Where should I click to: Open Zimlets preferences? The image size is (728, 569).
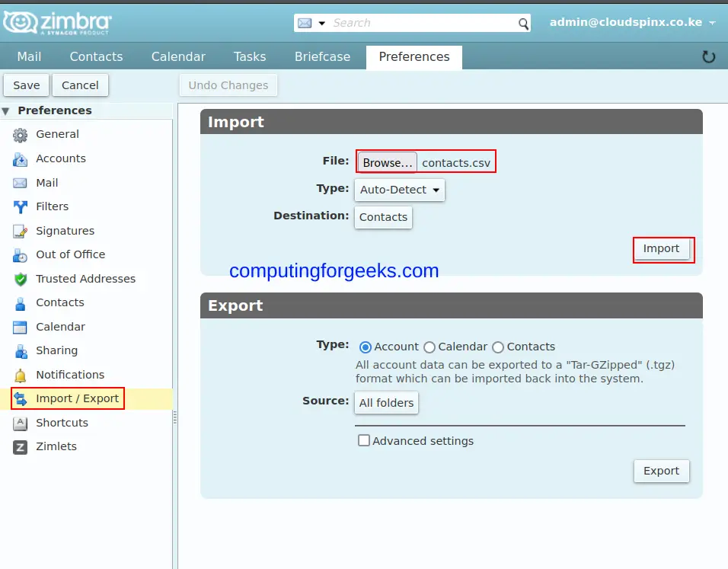pos(56,446)
